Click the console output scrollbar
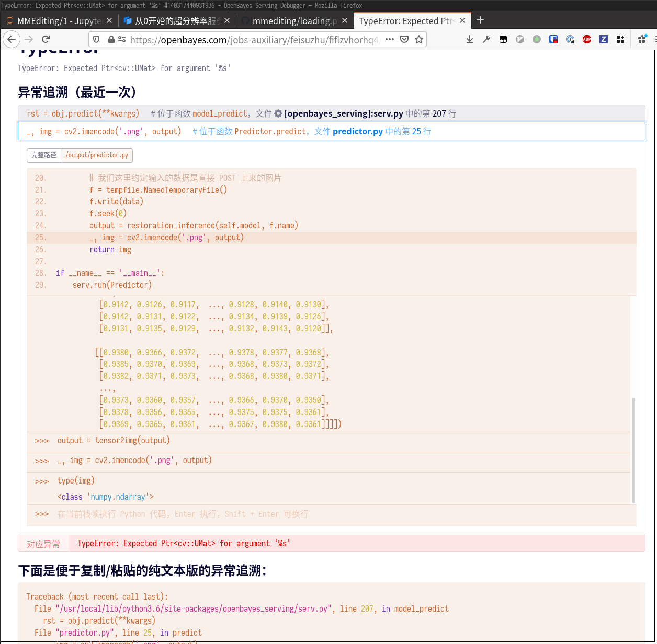657x644 pixels. [x=633, y=450]
